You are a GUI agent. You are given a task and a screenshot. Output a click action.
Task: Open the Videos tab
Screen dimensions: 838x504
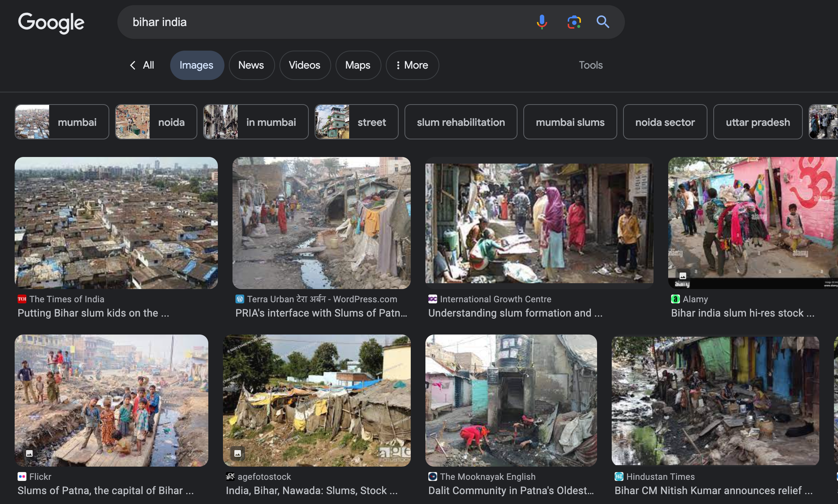click(x=304, y=65)
